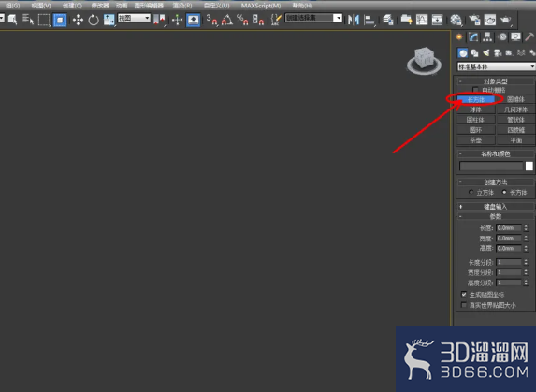Click the 几何球体 object button
This screenshot has width=536, height=392.
coord(515,109)
